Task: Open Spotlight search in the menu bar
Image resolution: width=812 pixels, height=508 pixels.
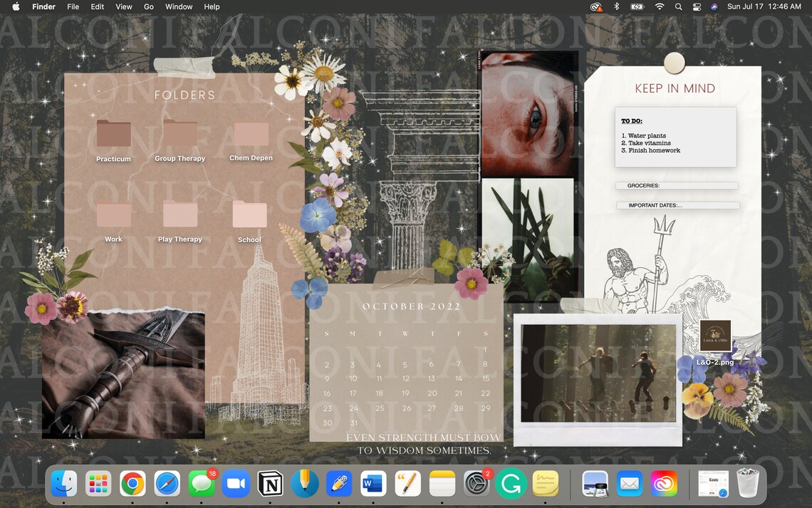Action: pyautogui.click(x=678, y=6)
